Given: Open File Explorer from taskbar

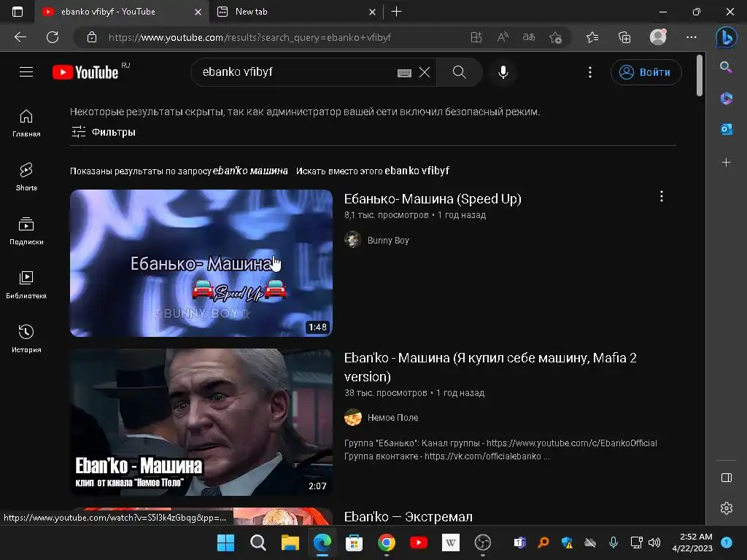Looking at the screenshot, I should tap(290, 542).
